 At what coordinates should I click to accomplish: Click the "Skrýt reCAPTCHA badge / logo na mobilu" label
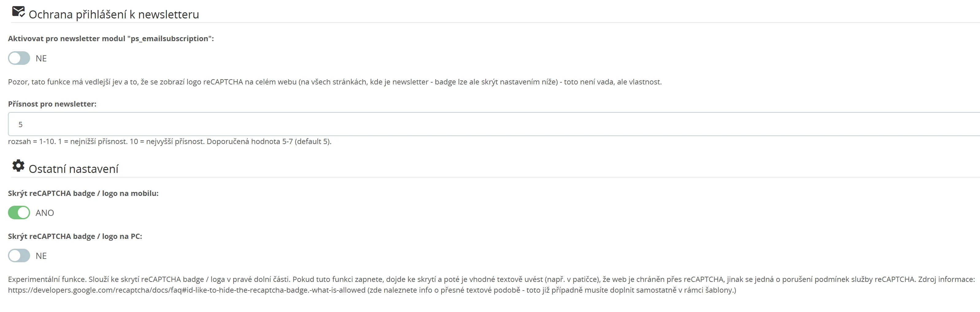(x=83, y=193)
